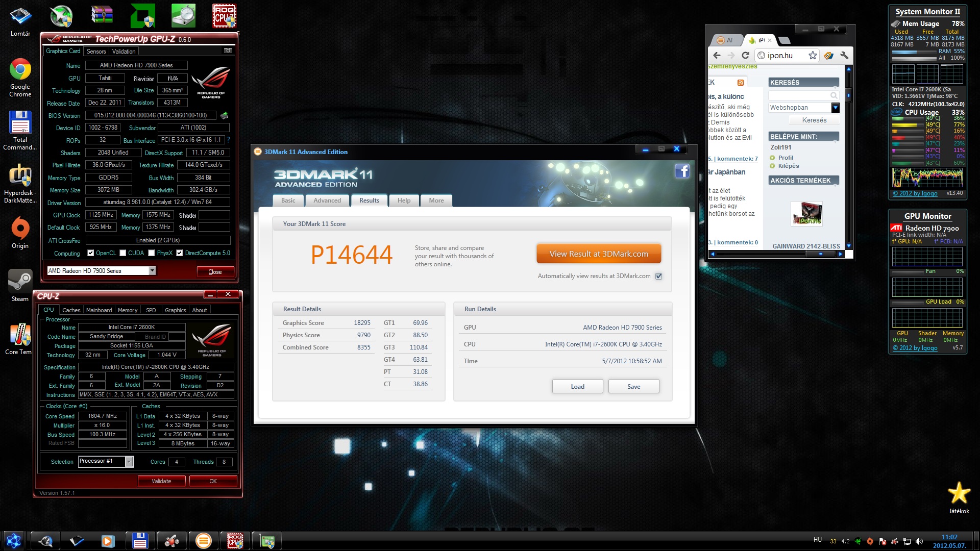Open the Játékok star folder icon
This screenshot has width=980, height=551.
pyautogui.click(x=959, y=497)
